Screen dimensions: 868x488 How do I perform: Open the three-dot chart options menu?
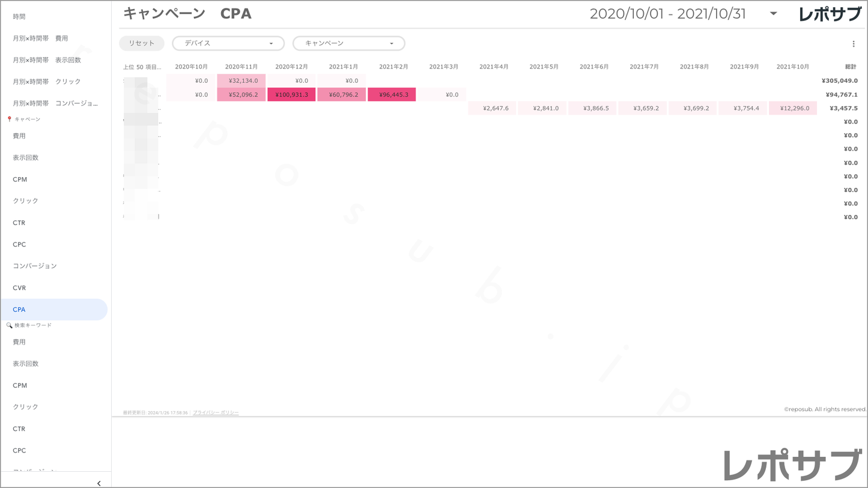click(x=853, y=44)
